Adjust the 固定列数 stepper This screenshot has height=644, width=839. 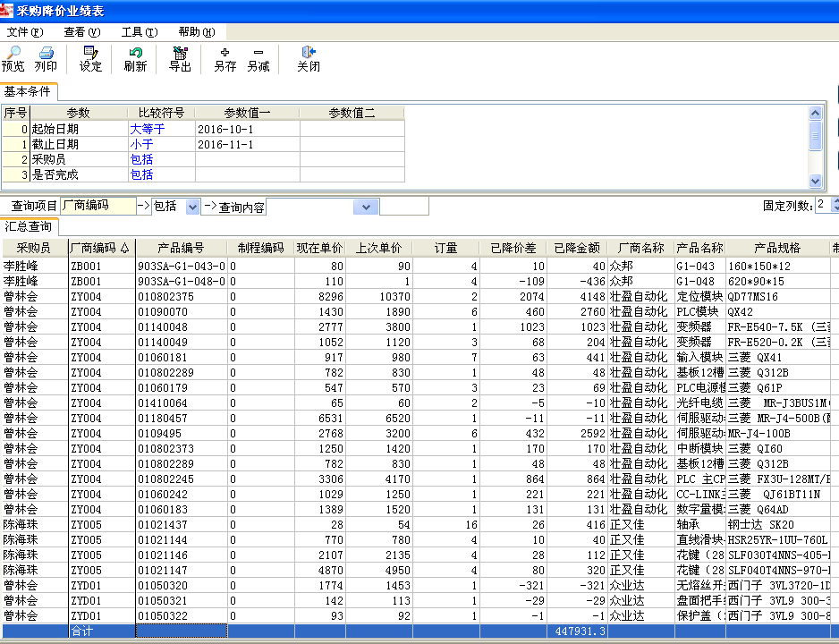(x=835, y=204)
